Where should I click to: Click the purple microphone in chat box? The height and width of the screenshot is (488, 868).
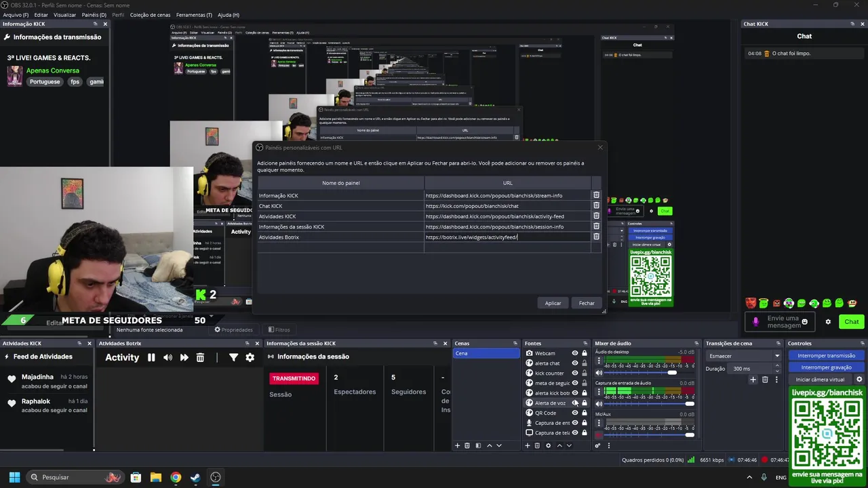click(x=756, y=322)
